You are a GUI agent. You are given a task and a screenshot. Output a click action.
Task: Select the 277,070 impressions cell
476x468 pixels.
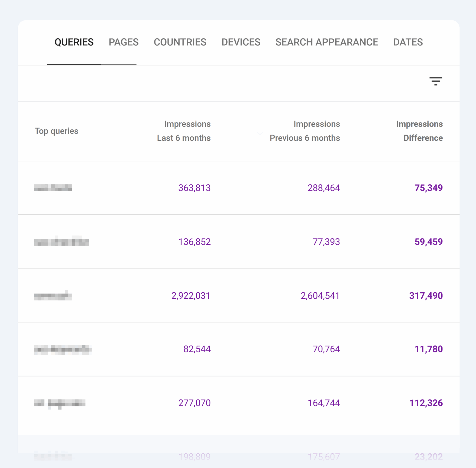194,403
